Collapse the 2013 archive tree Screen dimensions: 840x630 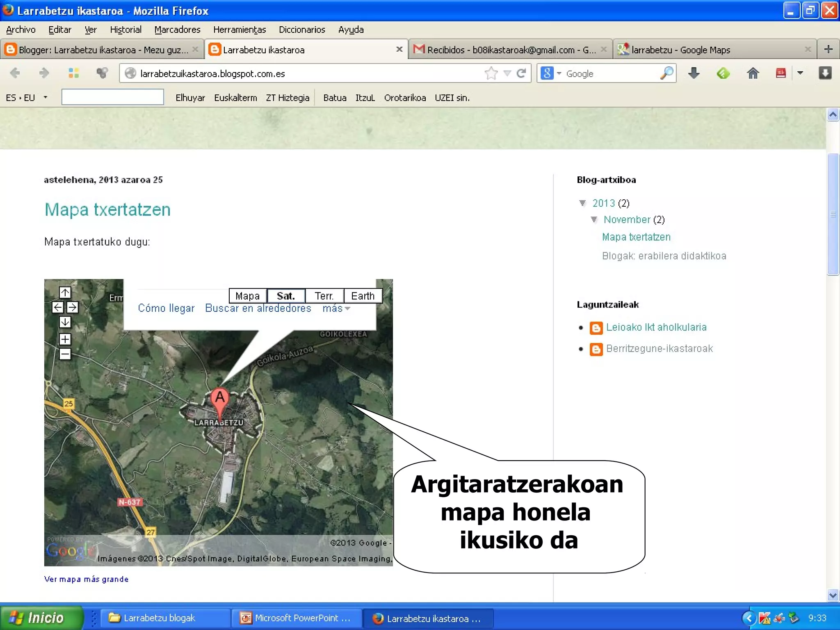582,203
